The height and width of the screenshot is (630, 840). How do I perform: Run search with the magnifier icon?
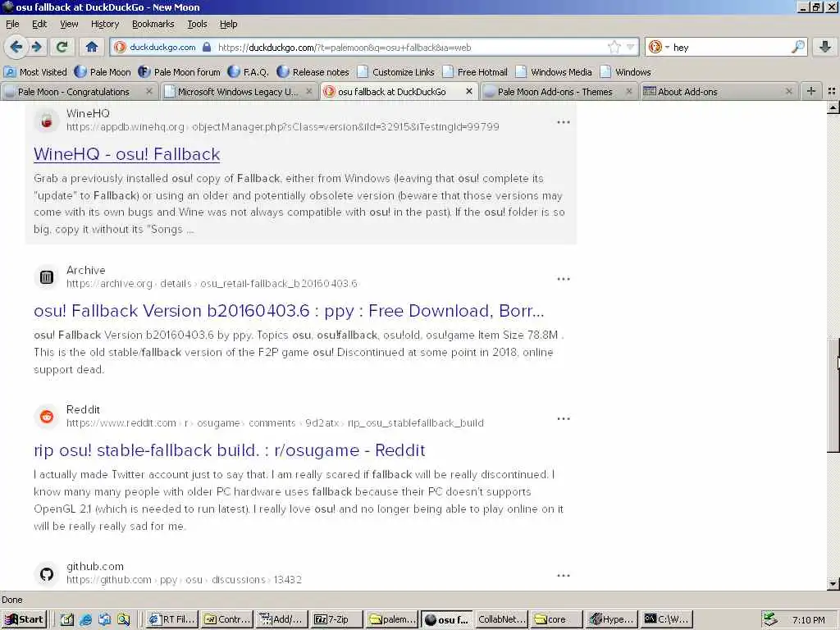click(x=797, y=47)
